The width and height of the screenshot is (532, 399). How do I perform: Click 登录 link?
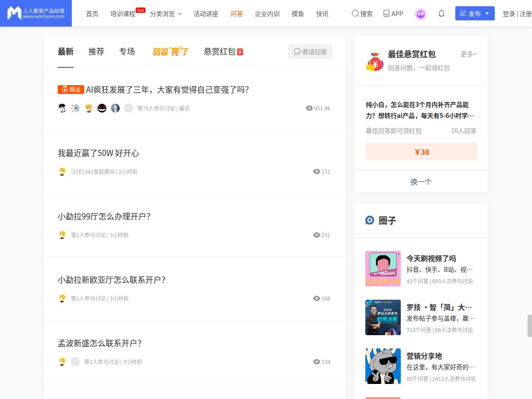tap(509, 14)
